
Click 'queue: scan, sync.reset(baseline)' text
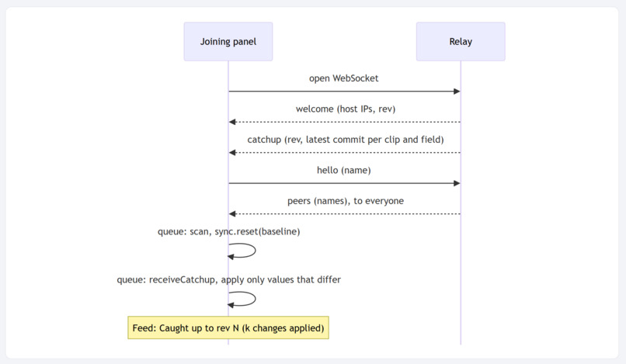coord(229,231)
